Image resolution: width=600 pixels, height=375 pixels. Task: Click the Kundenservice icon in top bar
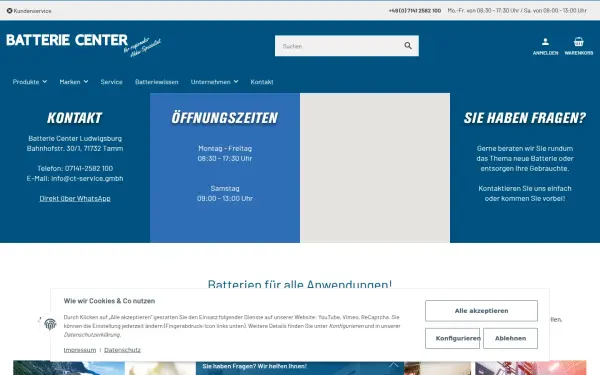coord(10,11)
